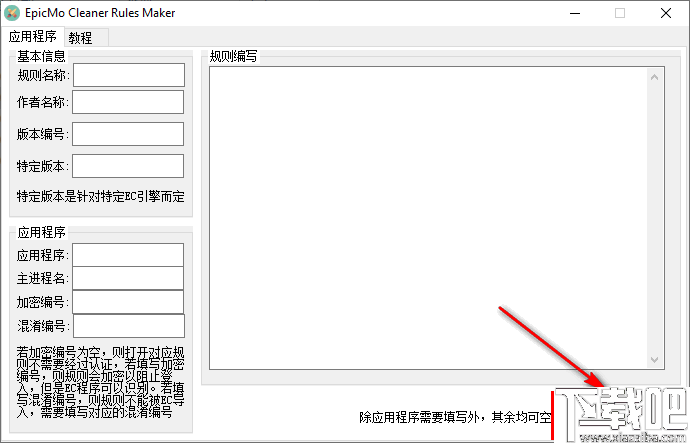
Task: Click the 版本编号 input field
Action: click(128, 134)
